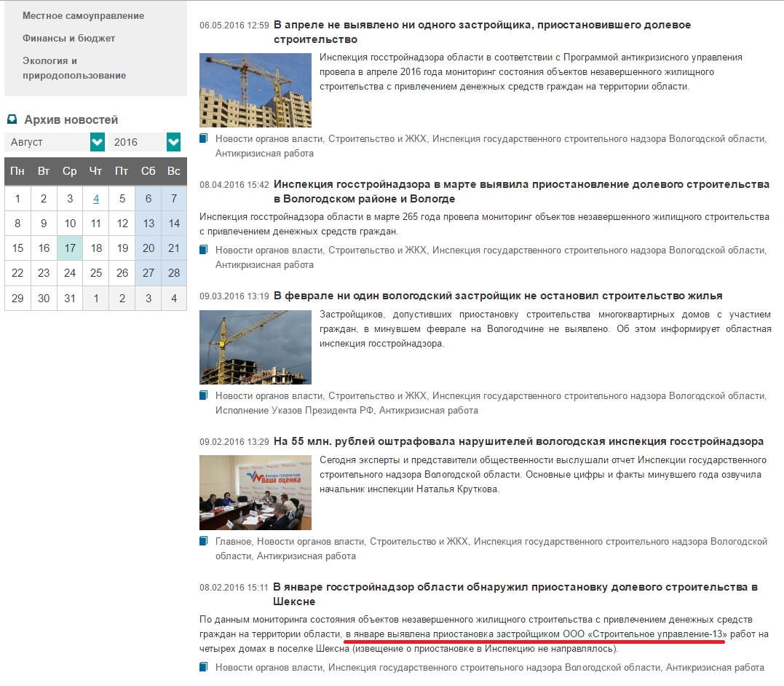Image resolution: width=784 pixels, height=686 pixels.
Task: Click tag icon under March inspection article
Action: tap(204, 250)
